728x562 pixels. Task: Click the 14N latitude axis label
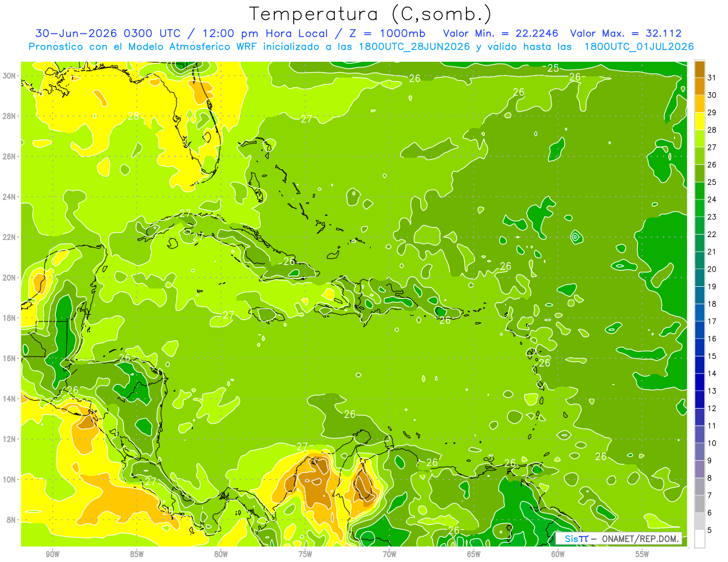[10, 398]
